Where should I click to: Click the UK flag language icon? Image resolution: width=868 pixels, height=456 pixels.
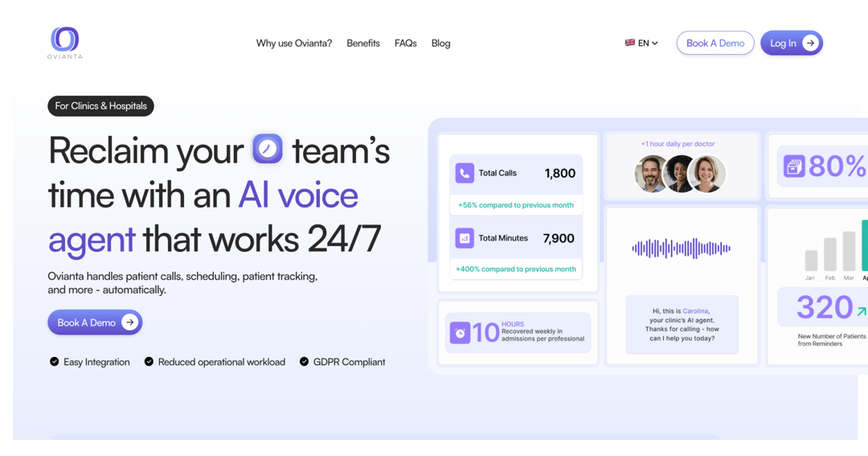tap(630, 43)
